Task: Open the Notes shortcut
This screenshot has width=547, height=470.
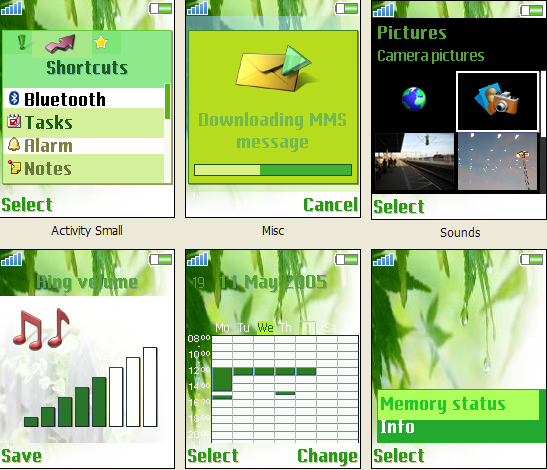Action: pyautogui.click(x=84, y=169)
